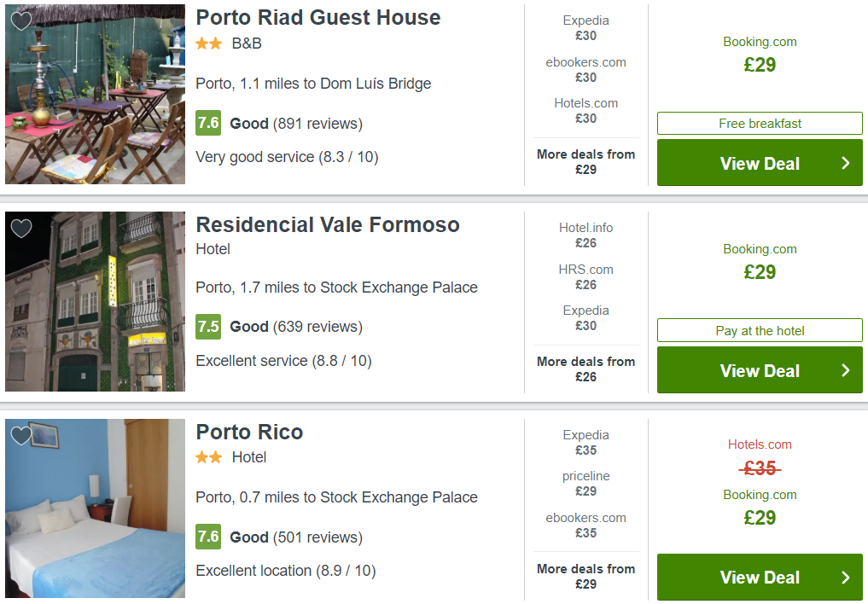Click the 7.6 score badge for Porto Riad
Screen dimensions: 868x604
pos(208,123)
